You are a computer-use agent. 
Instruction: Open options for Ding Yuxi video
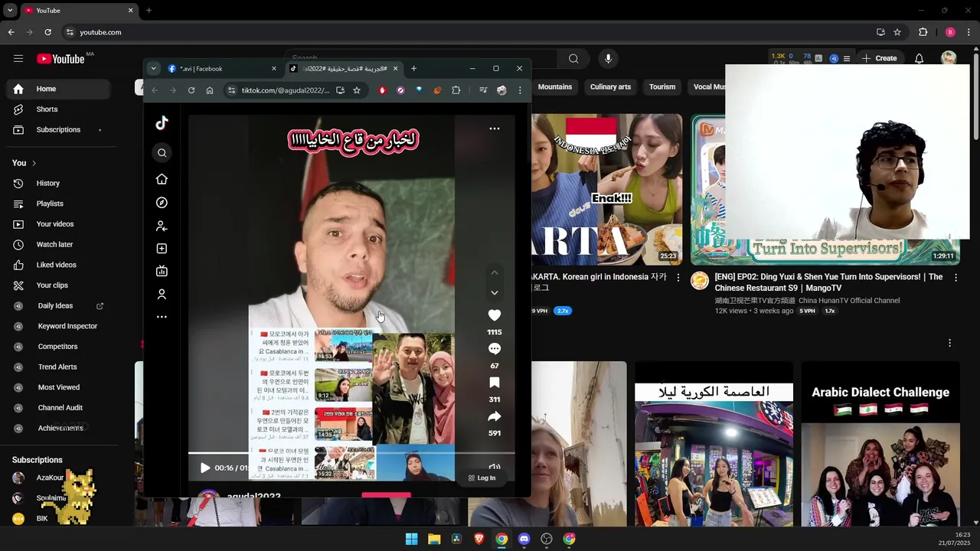click(x=955, y=278)
